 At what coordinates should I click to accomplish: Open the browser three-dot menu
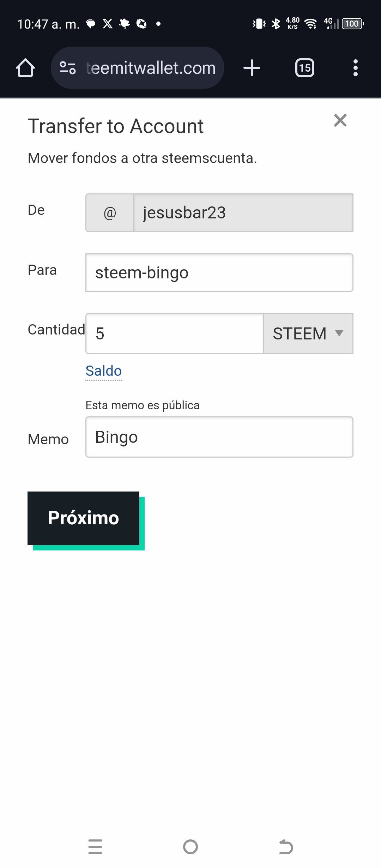(x=356, y=68)
